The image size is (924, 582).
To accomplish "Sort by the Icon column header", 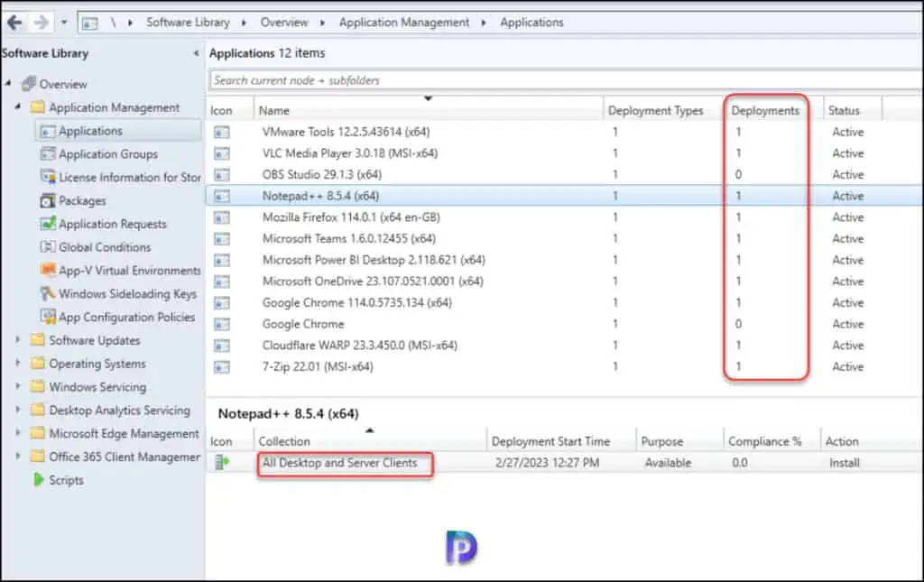I will (x=221, y=110).
